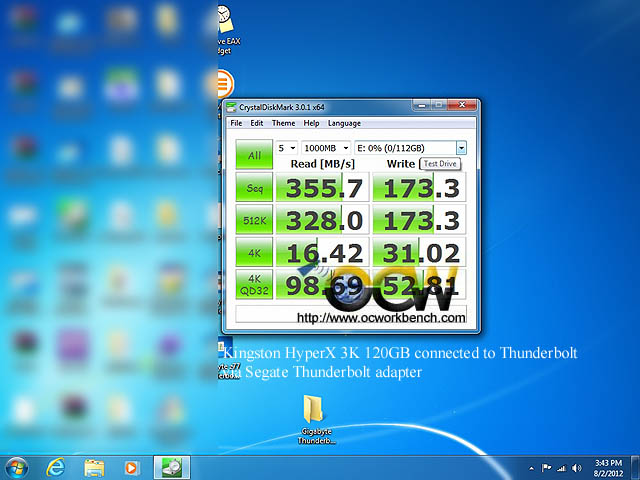Screen dimensions: 640x480
Task: Open the Help menu
Action: (311, 123)
